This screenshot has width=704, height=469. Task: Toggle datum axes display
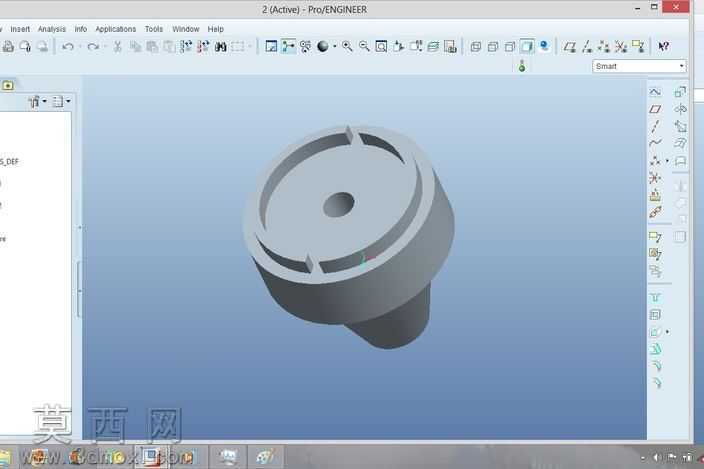587,46
